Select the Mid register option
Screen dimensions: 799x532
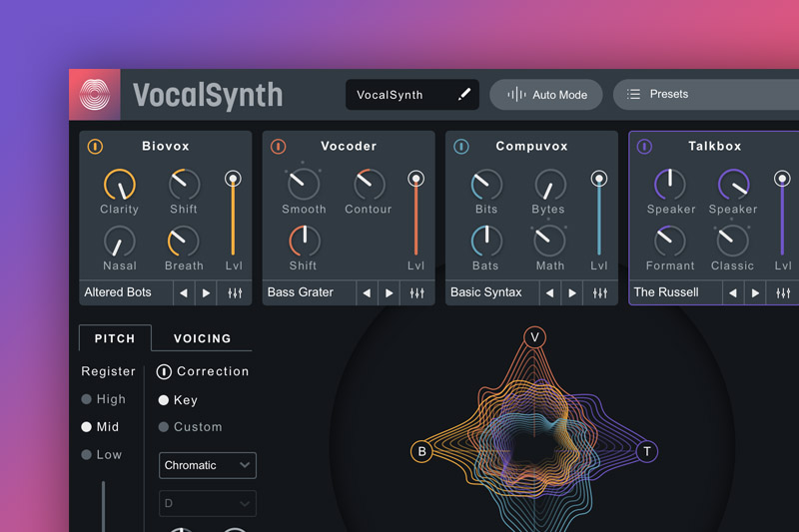point(100,426)
